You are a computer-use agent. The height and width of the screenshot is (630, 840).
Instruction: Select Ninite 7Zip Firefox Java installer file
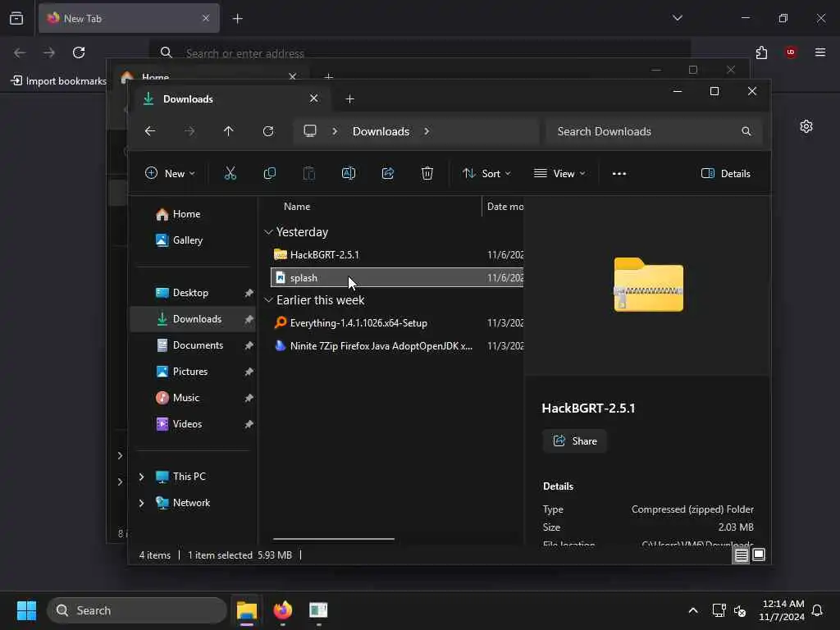pos(397,346)
